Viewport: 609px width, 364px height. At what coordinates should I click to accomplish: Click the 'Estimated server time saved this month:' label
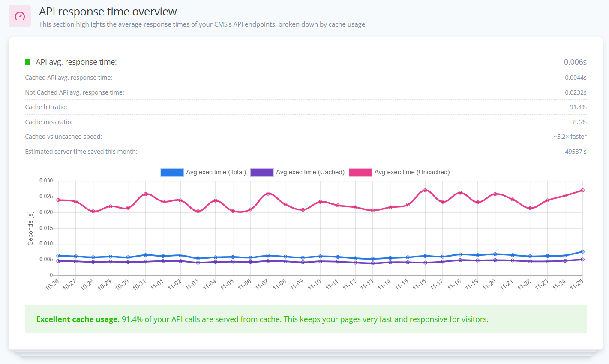pos(81,152)
